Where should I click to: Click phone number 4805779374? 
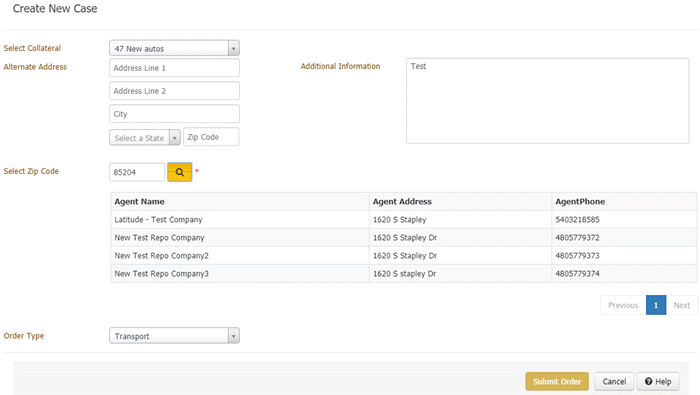coord(577,274)
